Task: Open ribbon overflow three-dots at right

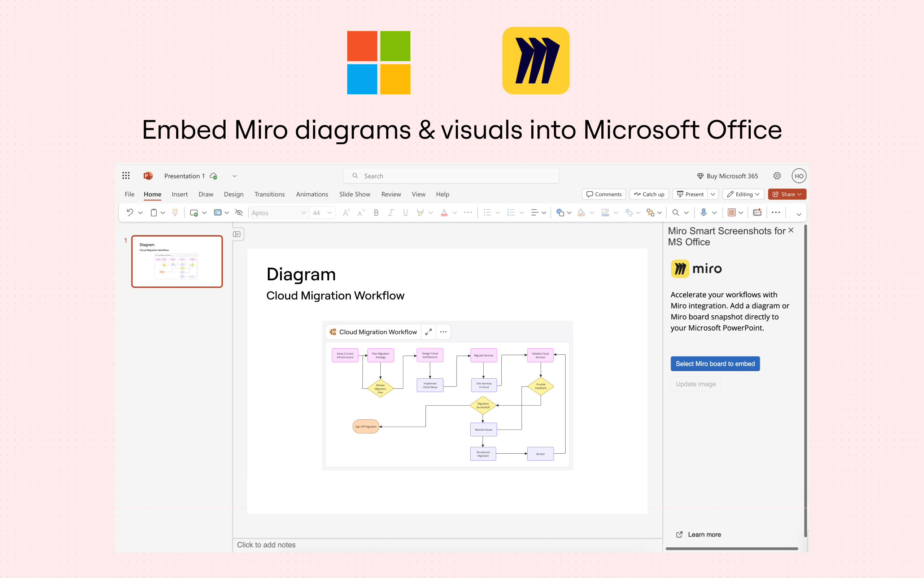Action: click(776, 212)
